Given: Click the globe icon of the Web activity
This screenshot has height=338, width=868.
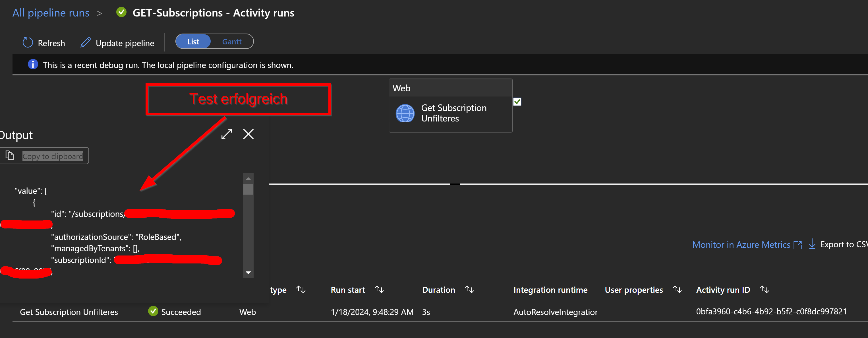Looking at the screenshot, I should (405, 113).
